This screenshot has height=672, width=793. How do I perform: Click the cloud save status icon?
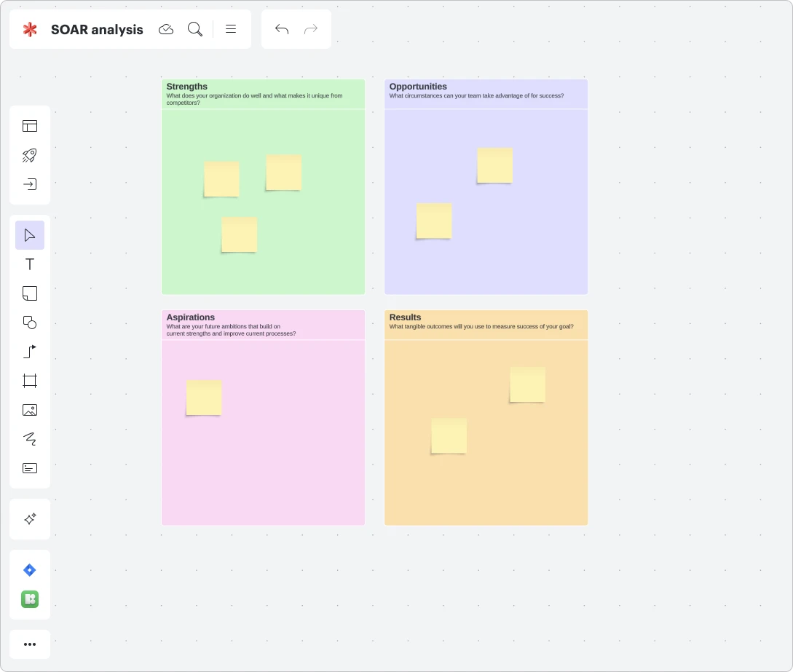[x=166, y=29]
